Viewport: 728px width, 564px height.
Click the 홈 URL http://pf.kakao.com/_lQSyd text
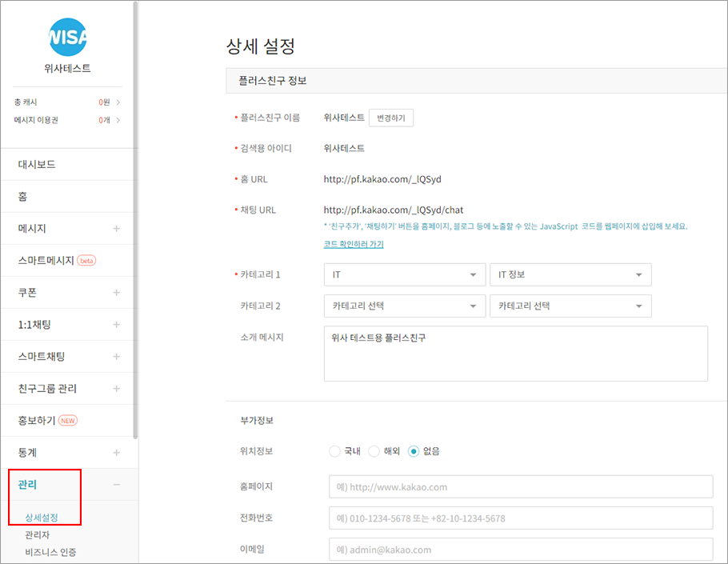tap(382, 179)
